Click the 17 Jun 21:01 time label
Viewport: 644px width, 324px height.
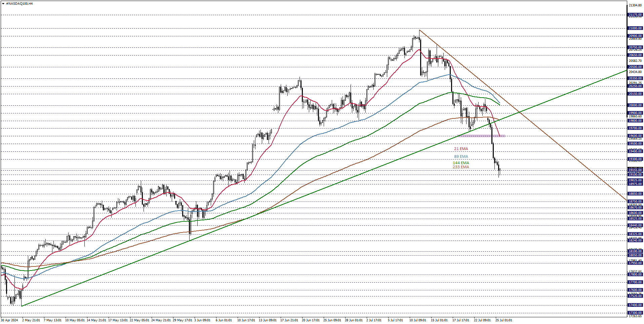point(289,320)
